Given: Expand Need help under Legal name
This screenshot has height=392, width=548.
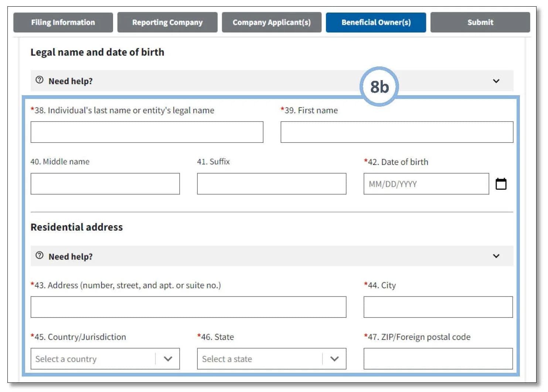Looking at the screenshot, I should click(x=272, y=81).
